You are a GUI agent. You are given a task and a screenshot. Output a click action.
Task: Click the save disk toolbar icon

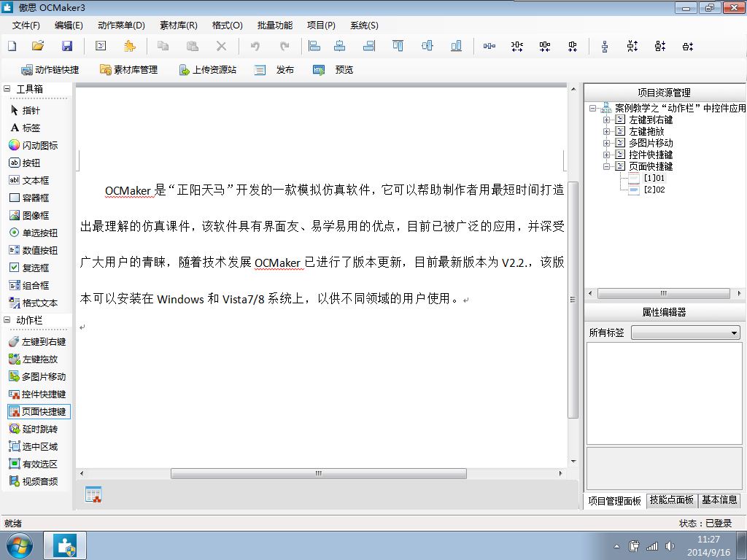(x=67, y=46)
